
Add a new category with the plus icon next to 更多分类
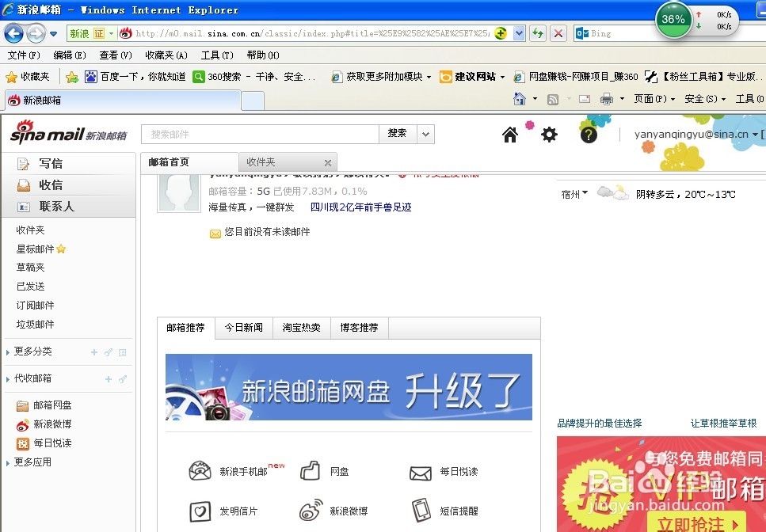pyautogui.click(x=94, y=352)
